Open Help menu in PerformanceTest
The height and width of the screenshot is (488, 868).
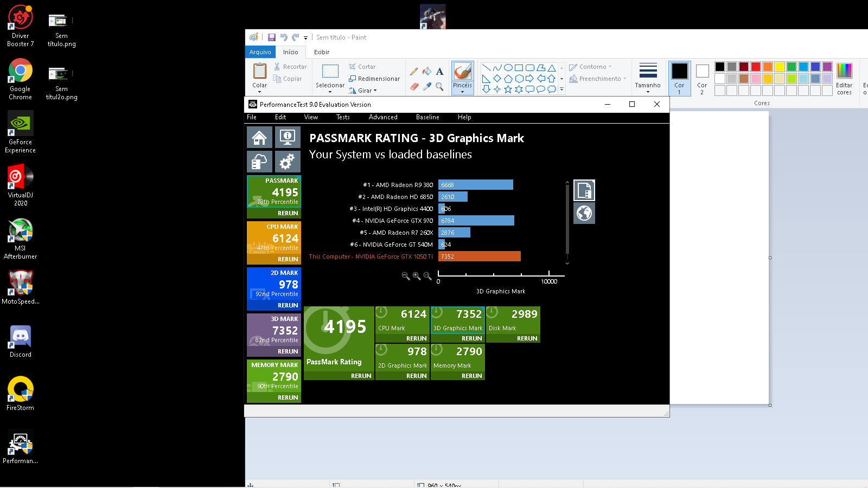point(464,117)
